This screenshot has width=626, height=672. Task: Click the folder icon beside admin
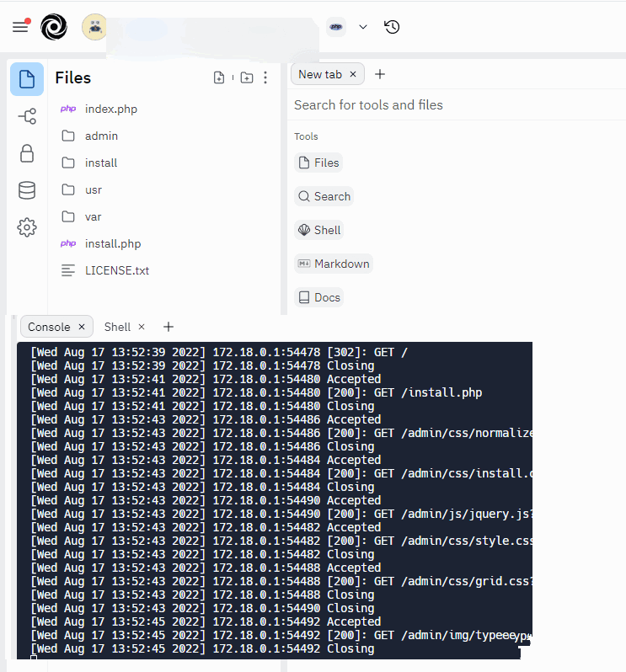[68, 136]
